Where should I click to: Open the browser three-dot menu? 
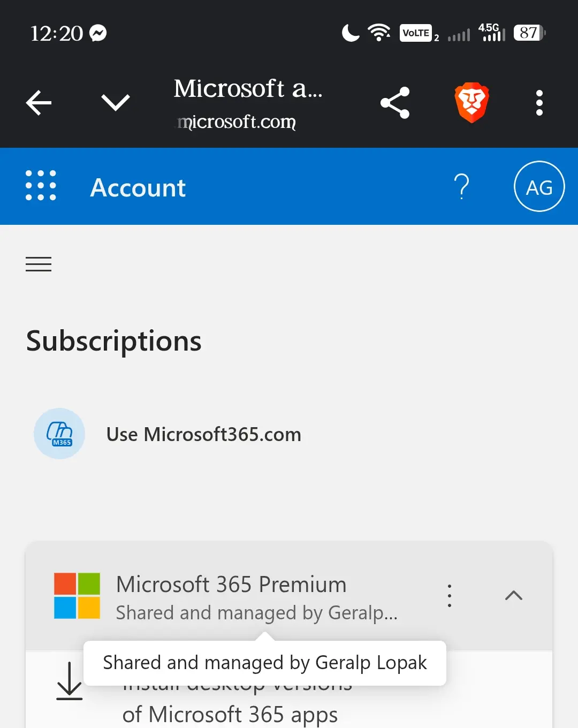tap(539, 102)
